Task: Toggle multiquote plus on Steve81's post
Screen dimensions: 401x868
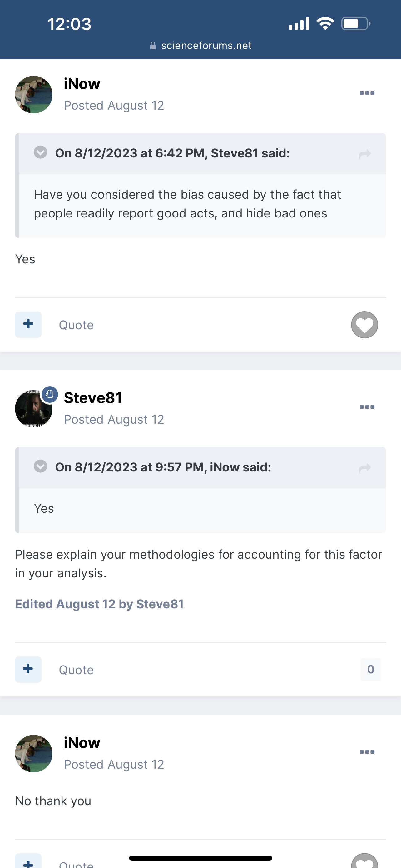Action: point(28,669)
